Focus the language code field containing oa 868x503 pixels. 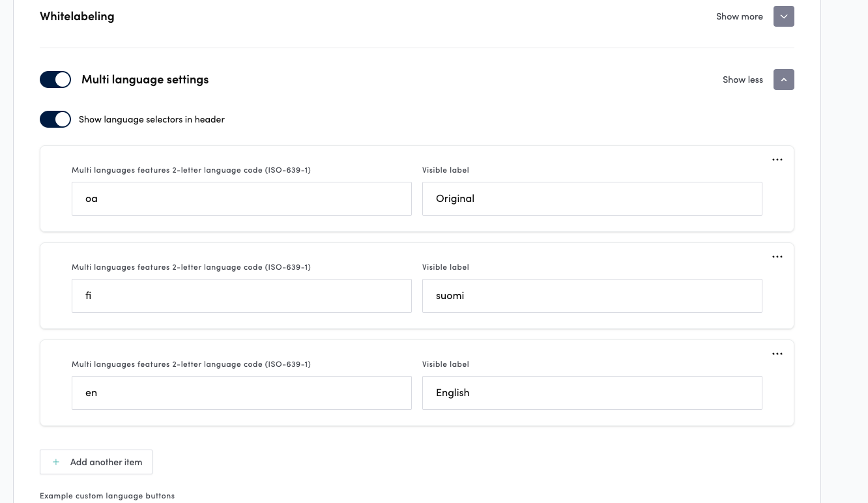(x=241, y=199)
